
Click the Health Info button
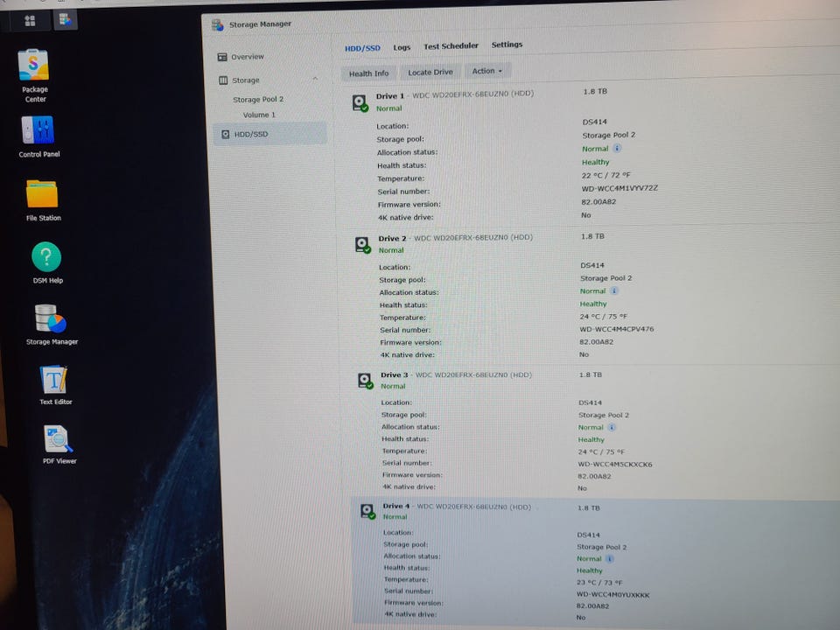[x=368, y=73]
